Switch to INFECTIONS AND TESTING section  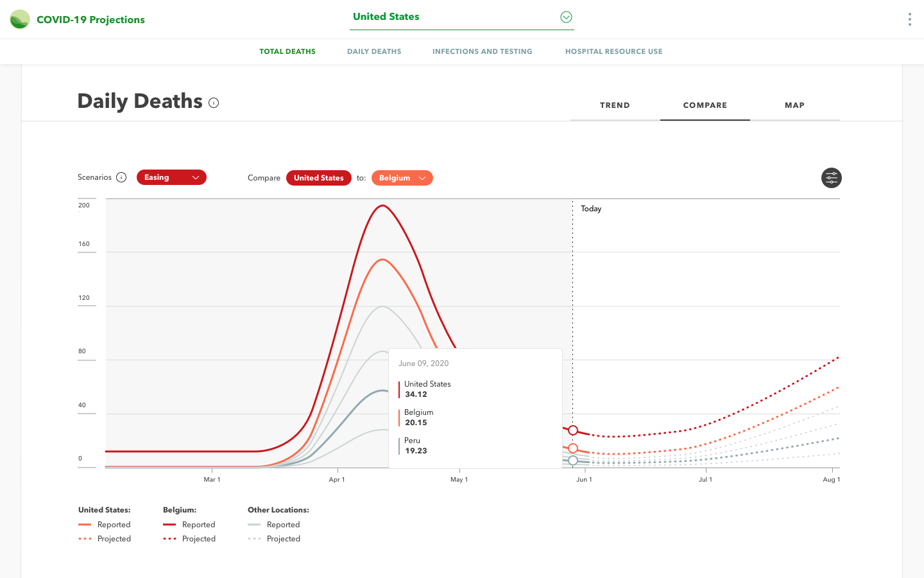point(482,51)
